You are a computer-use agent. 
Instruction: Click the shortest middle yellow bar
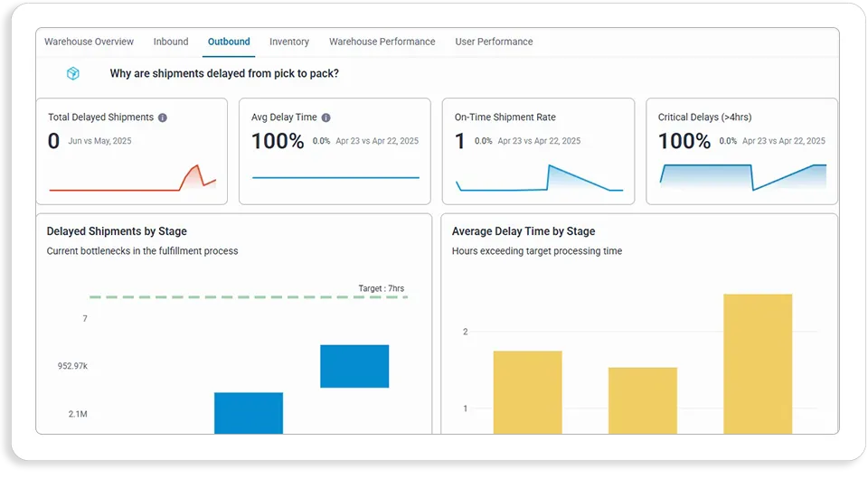[x=643, y=400]
